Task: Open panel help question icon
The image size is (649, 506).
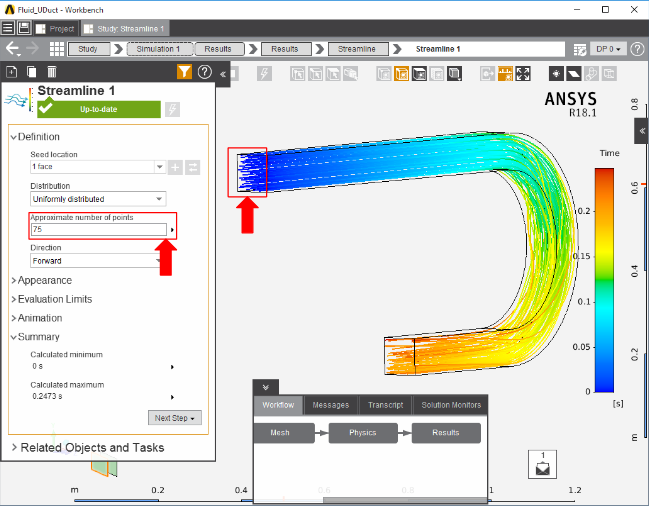Action: [204, 72]
